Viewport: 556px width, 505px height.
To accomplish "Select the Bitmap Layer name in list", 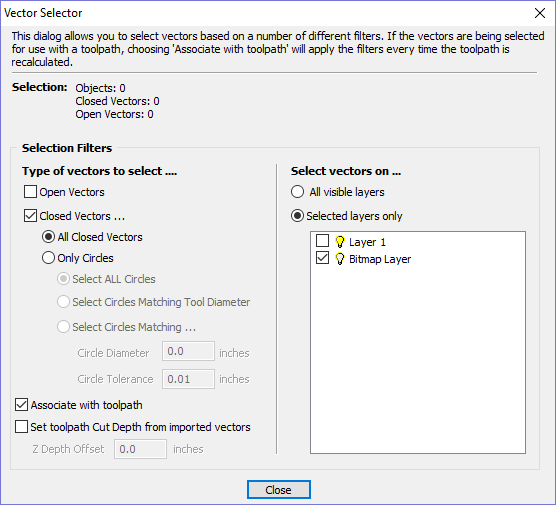I will tap(380, 259).
